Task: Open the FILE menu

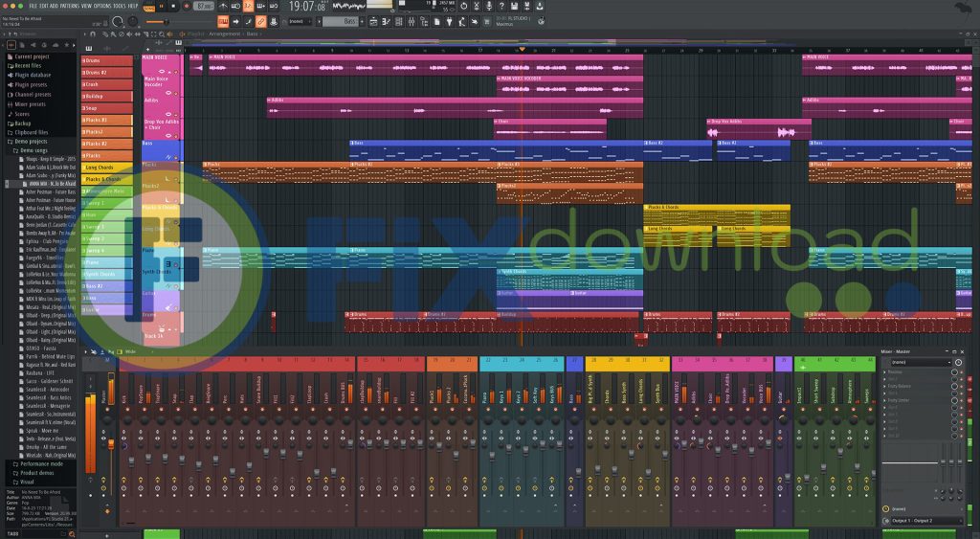Action: [33, 6]
